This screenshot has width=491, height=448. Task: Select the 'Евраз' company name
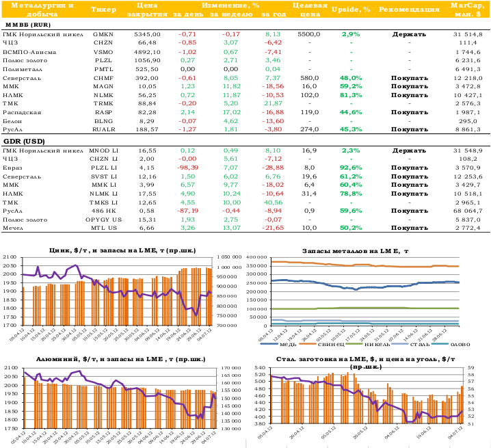12,168
